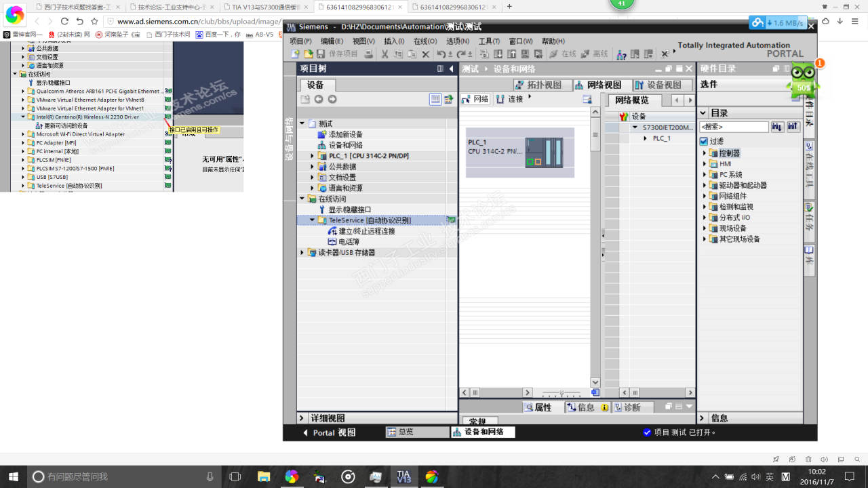868x488 pixels.
Task: Click the 建立/终止远程连接 entry under TeleService
Action: coord(366,230)
